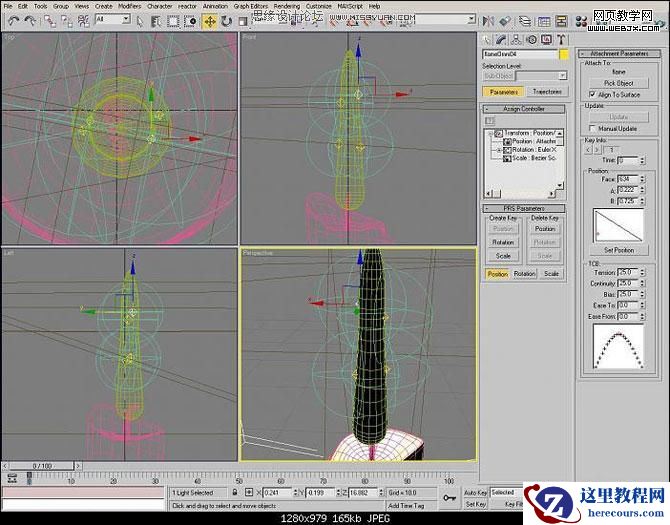Screen dimensions: 670x525
Task: Toggle the Auto Key button
Action: [x=475, y=492]
